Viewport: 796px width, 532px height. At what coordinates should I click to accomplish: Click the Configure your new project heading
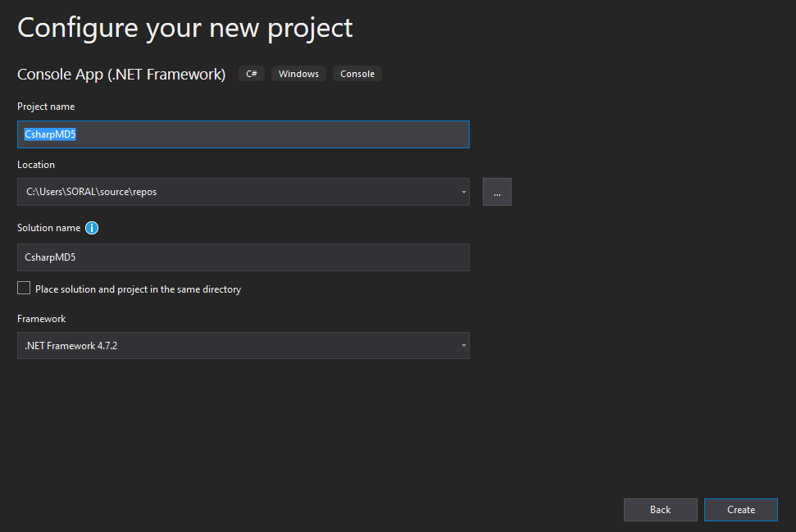click(185, 28)
